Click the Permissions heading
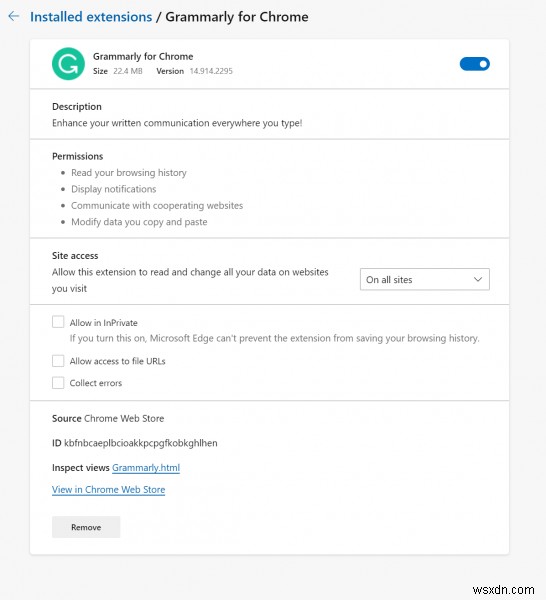 tap(78, 156)
